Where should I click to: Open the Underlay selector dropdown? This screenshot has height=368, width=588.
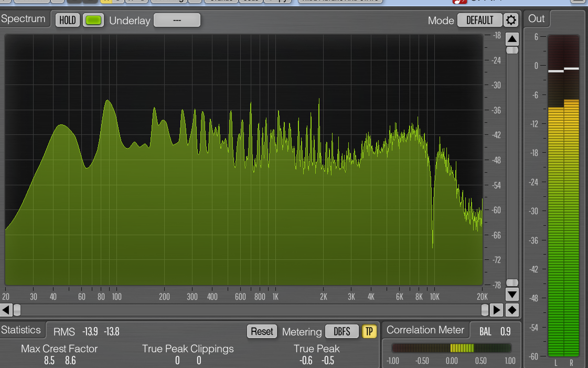click(177, 20)
